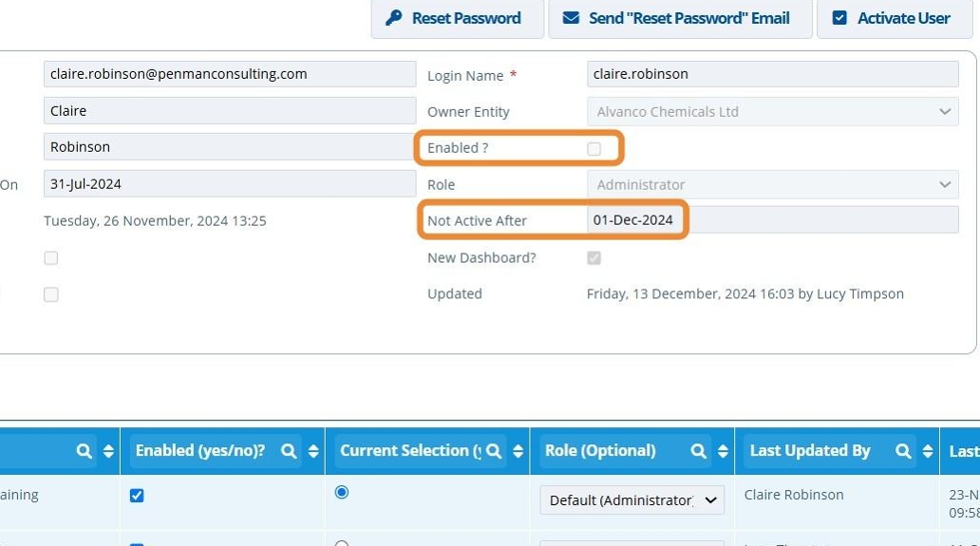Sort the Enabled (yes/no)? column

[x=313, y=452]
